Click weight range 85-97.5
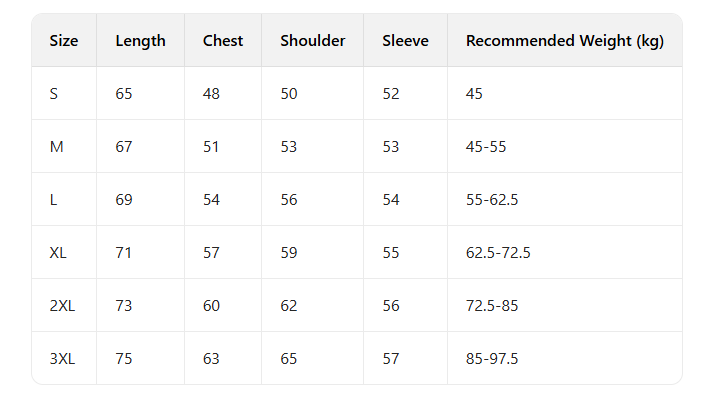 (492, 359)
